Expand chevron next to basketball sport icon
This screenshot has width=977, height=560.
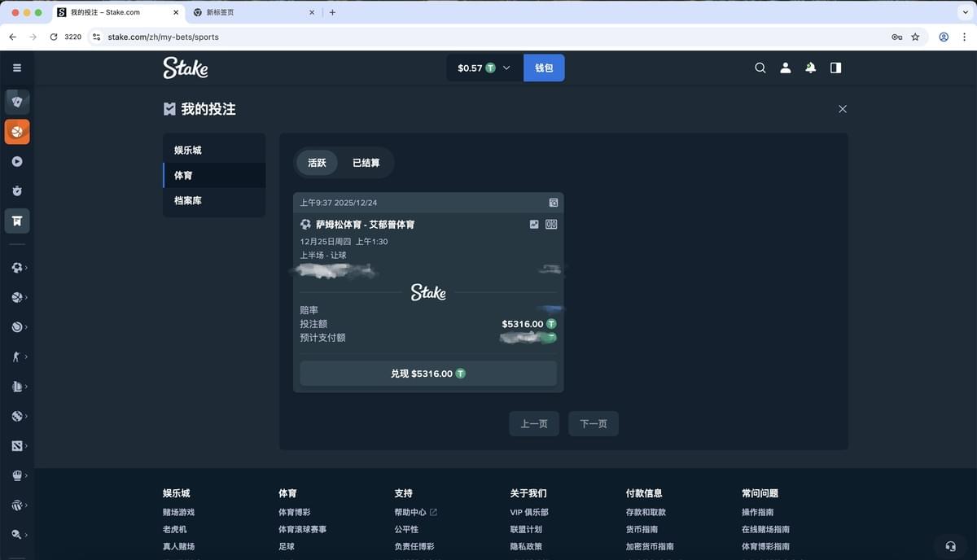click(x=26, y=298)
